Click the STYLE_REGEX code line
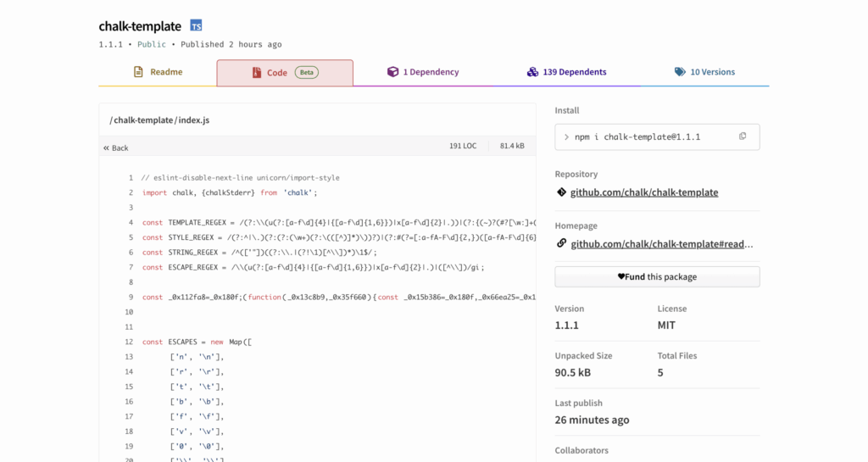The image size is (868, 462). coord(339,237)
